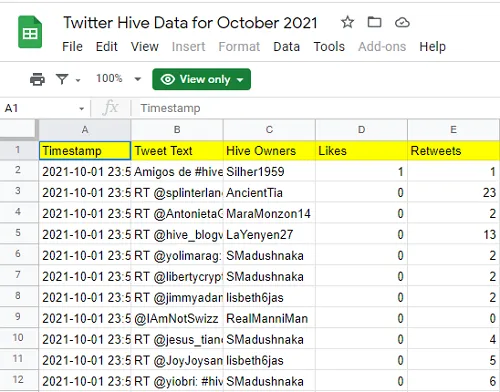Select row 5 header
Screen dimensions: 500x392
coord(19,233)
